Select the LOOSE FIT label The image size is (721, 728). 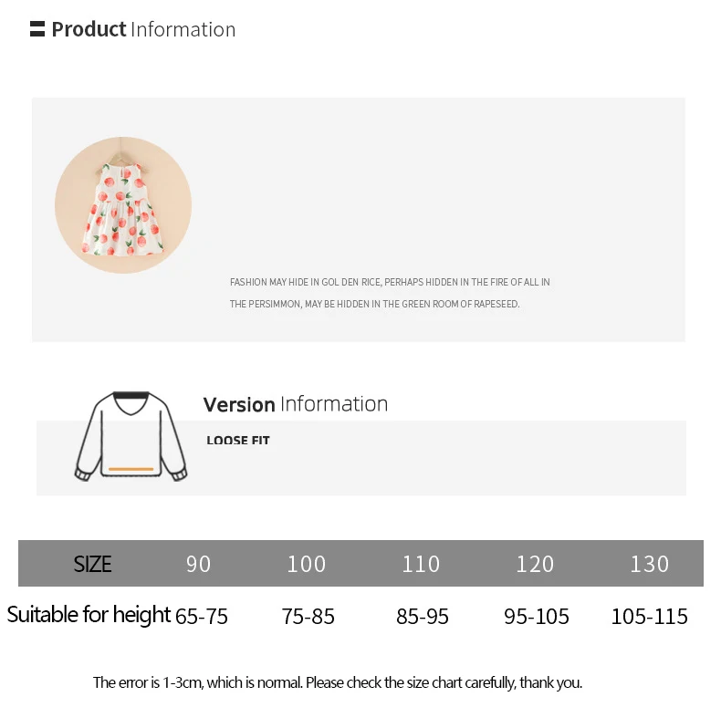pos(238,441)
